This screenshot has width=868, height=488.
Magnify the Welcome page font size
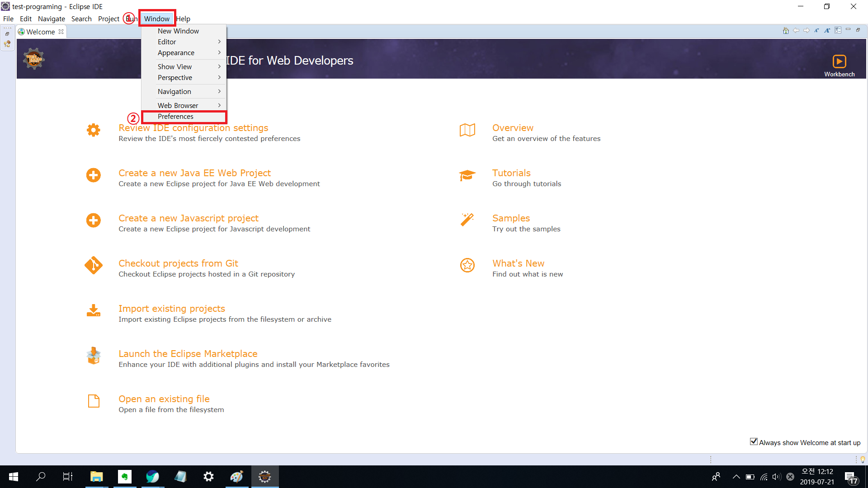click(827, 31)
